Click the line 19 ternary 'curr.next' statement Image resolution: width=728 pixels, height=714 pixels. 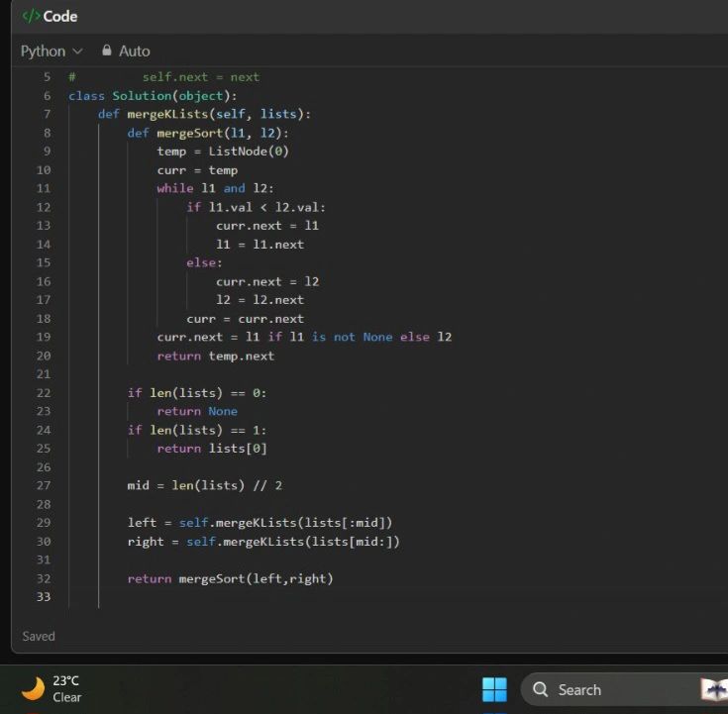tap(304, 337)
